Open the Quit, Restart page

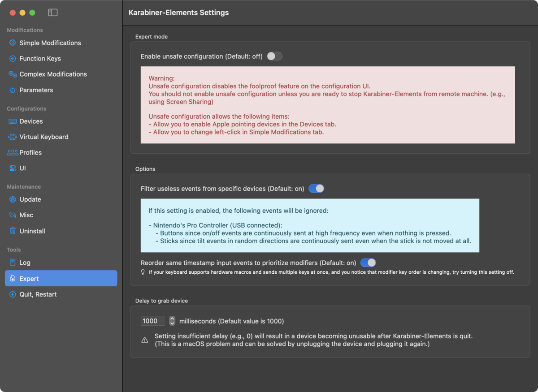click(61, 294)
